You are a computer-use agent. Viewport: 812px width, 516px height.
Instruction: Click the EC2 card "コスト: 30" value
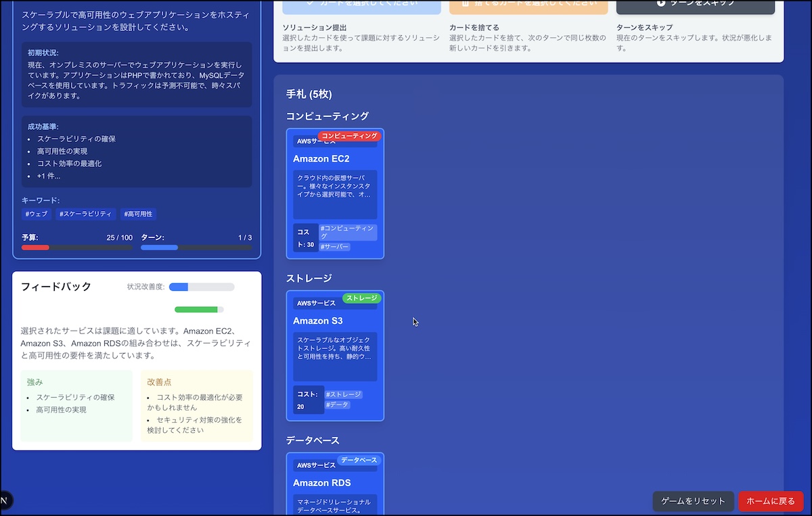click(306, 237)
